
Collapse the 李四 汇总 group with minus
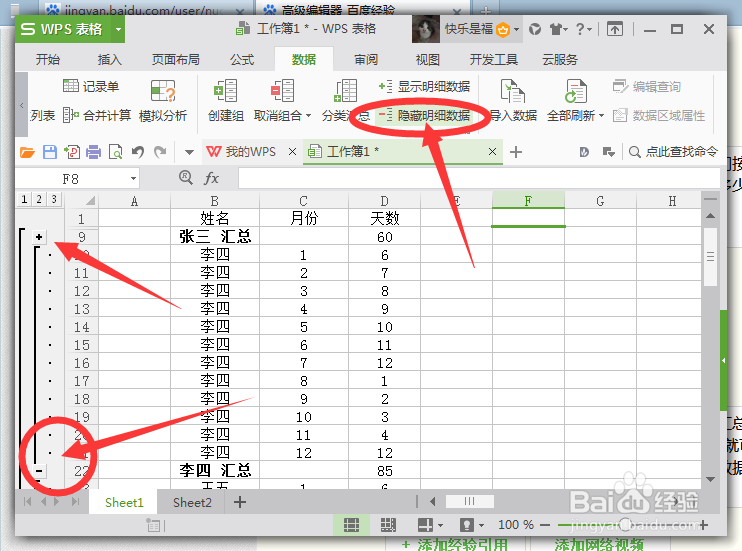39,471
